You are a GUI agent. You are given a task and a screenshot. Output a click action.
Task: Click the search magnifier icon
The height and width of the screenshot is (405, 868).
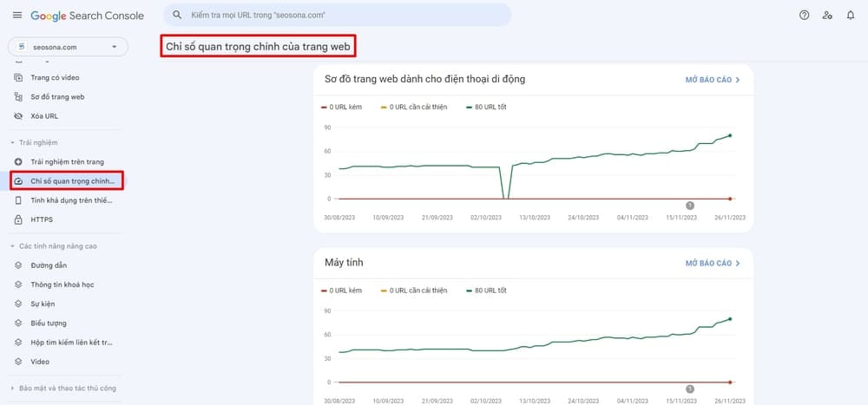177,15
